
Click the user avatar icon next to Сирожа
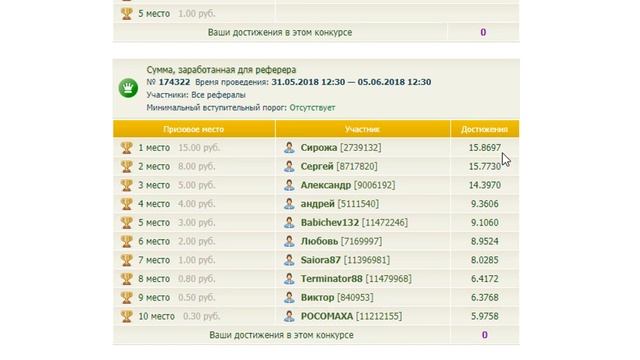289,148
